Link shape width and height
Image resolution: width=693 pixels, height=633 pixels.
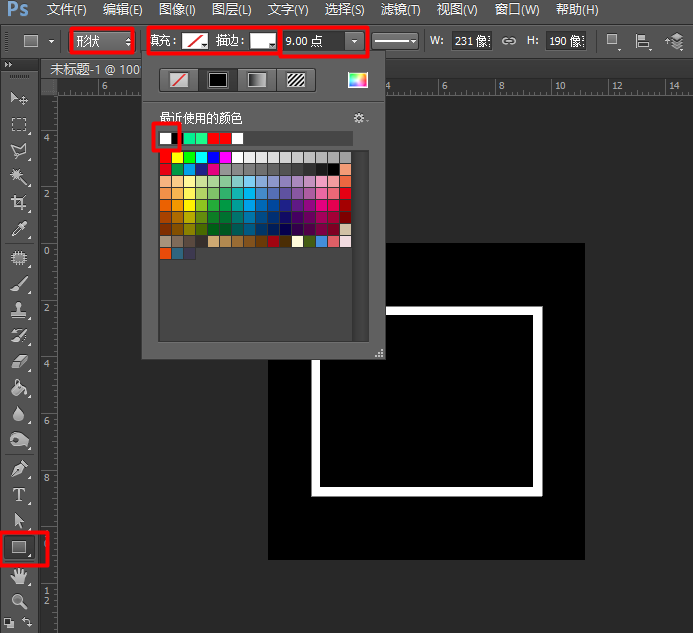[x=509, y=41]
